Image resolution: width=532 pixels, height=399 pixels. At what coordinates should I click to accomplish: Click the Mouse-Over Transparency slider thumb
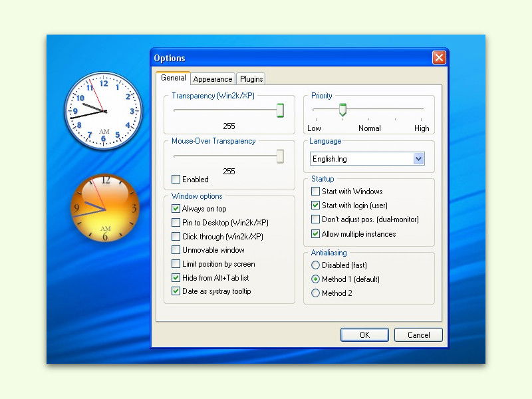point(280,156)
